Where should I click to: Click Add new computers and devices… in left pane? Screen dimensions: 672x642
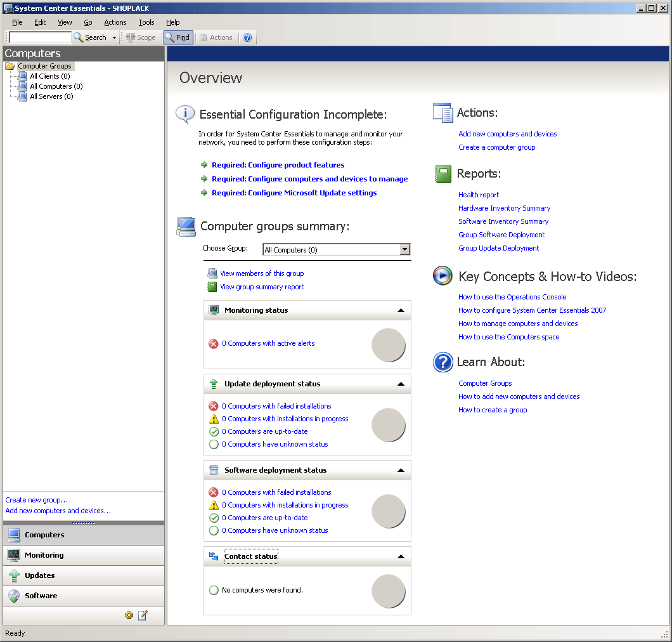(x=58, y=511)
